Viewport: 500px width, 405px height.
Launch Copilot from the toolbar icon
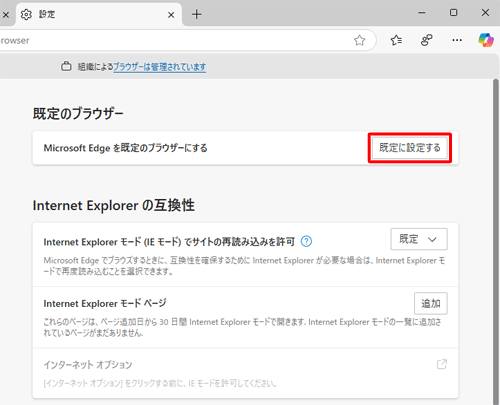(x=486, y=40)
